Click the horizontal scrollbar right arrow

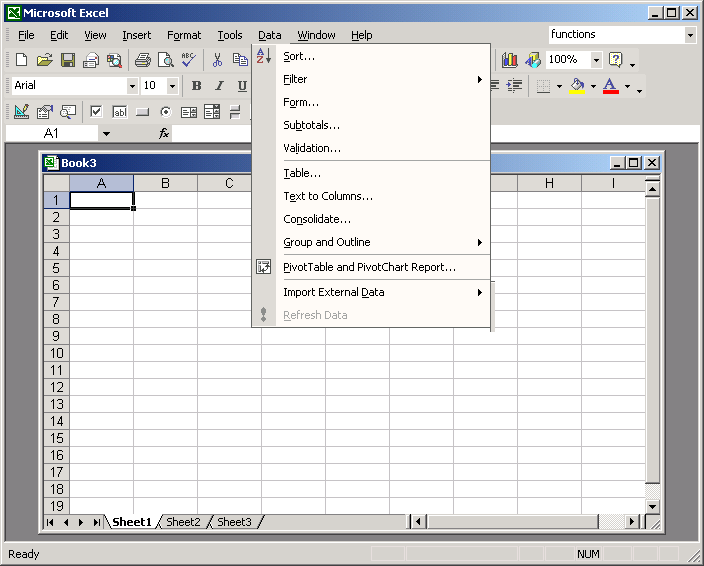632,522
